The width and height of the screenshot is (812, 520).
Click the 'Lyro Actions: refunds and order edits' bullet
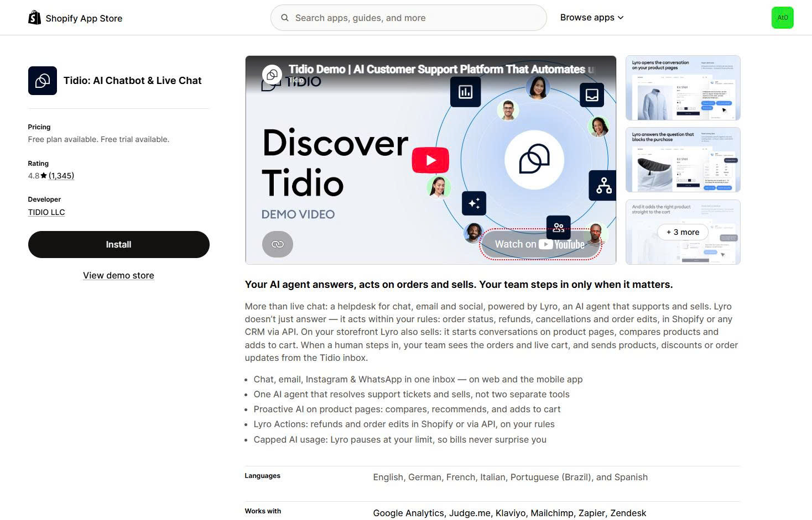click(x=404, y=424)
